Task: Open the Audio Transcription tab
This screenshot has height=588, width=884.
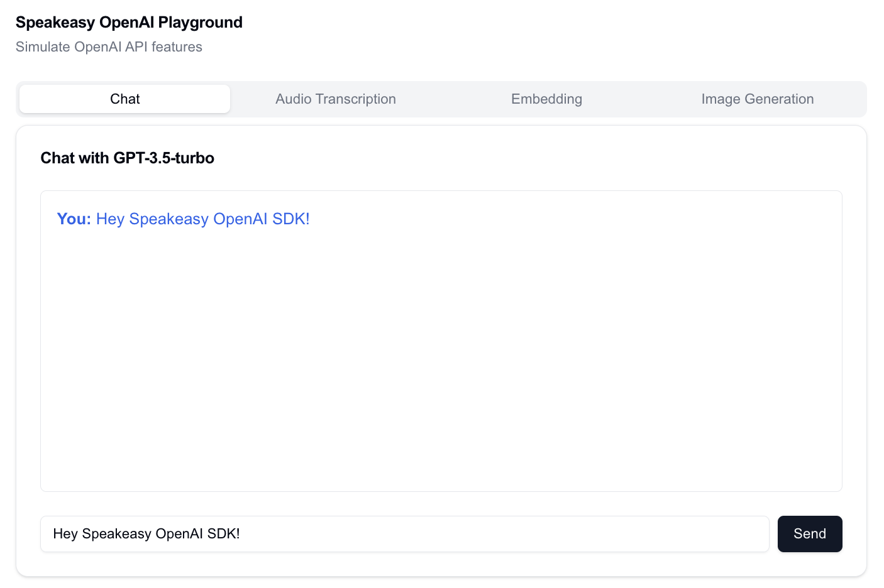Action: pyautogui.click(x=336, y=99)
